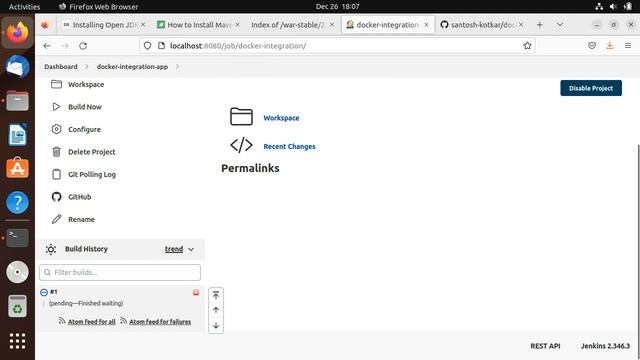
Task: Open the clock and calendar Dec 26 18:07
Action: click(338, 7)
